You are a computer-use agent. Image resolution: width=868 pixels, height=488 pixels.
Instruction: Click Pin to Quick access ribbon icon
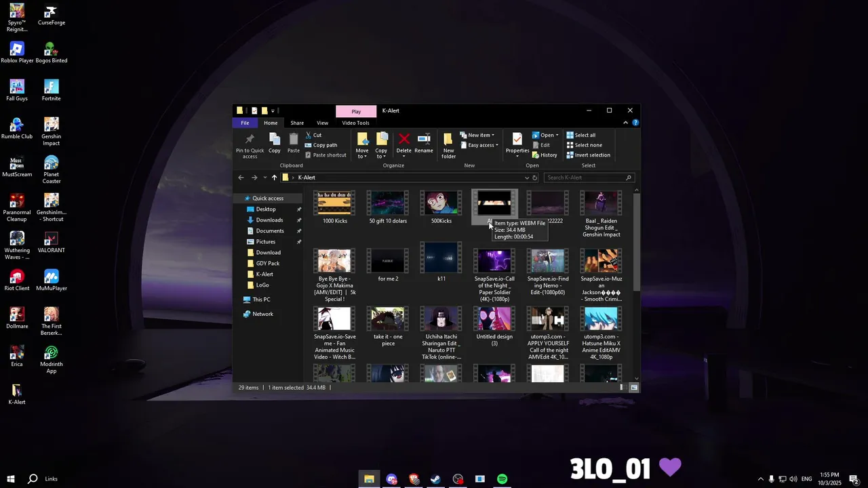pos(250,145)
